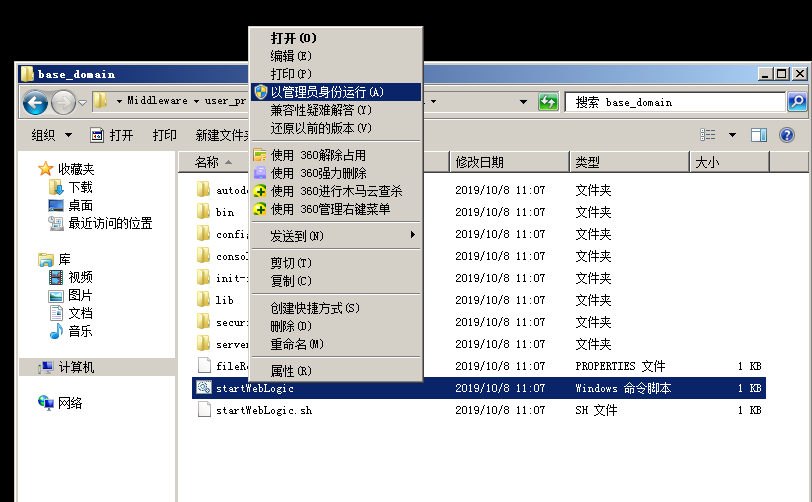Screen dimensions: 812x502
Task: Open the 组织 toolbar menu
Action: pos(51,135)
